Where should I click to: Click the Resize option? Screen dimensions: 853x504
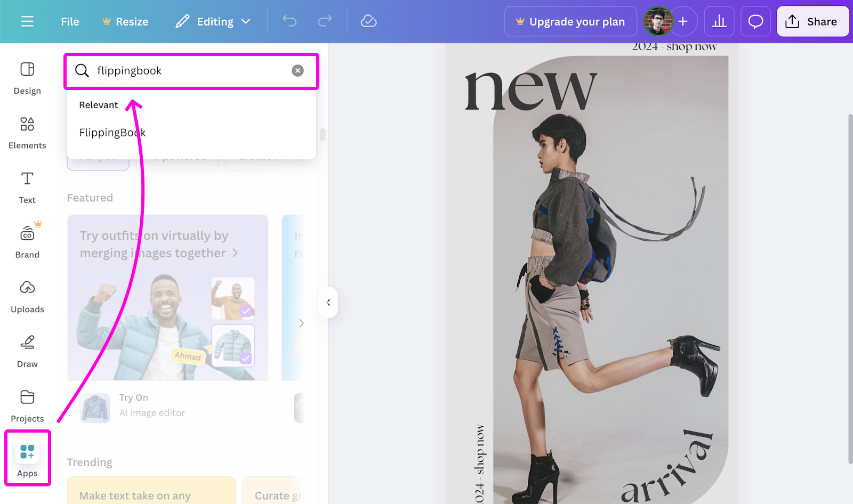(125, 21)
